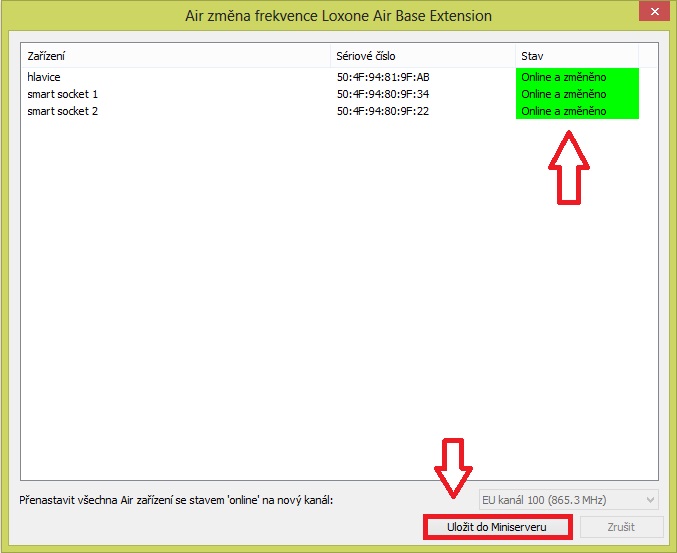Click the dialog title bar text
Image resolution: width=677 pixels, height=553 pixels.
coord(338,17)
